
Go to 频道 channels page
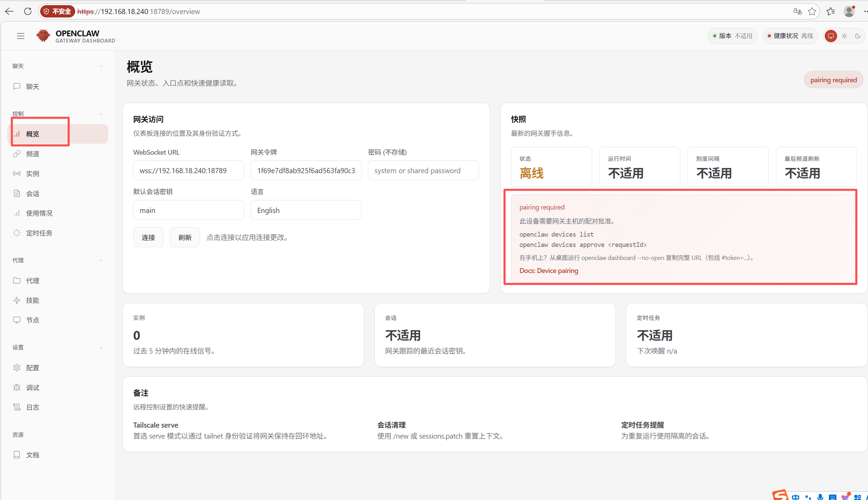(x=32, y=154)
